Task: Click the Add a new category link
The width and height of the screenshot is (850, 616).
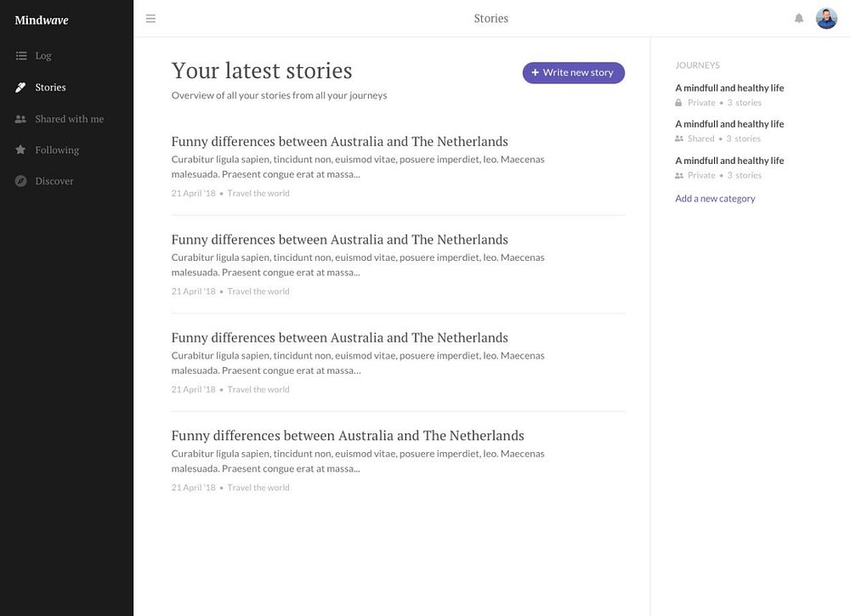Action: pyautogui.click(x=715, y=198)
